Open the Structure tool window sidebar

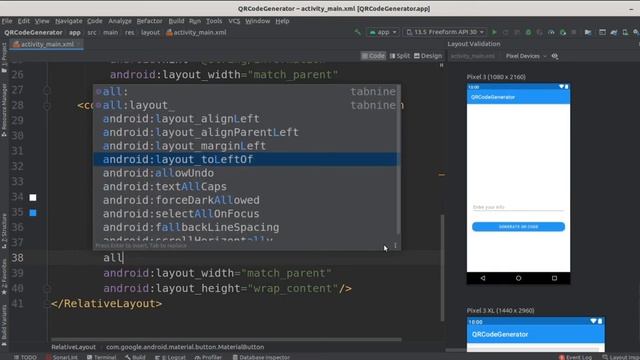click(x=4, y=231)
